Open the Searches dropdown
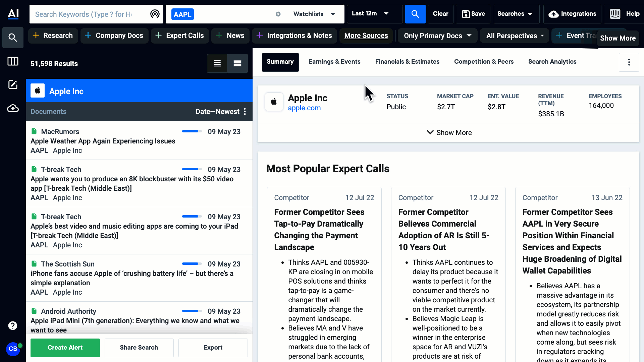Screen dimensions: 644x362 [516, 14]
